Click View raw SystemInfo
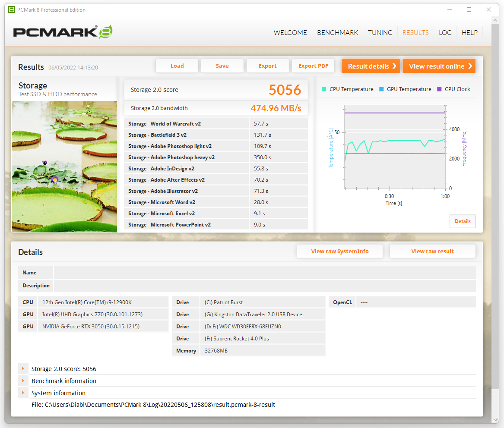Image resolution: width=504 pixels, height=428 pixels. point(340,251)
